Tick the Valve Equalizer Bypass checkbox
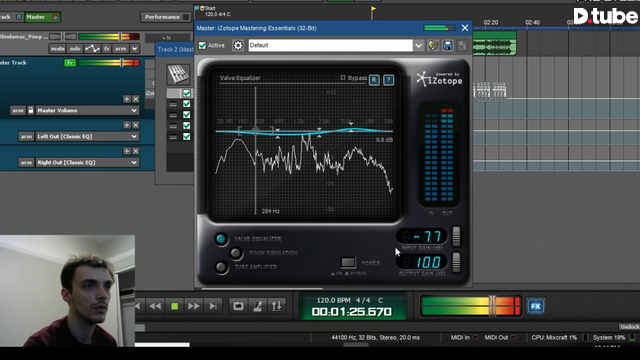 (343, 78)
